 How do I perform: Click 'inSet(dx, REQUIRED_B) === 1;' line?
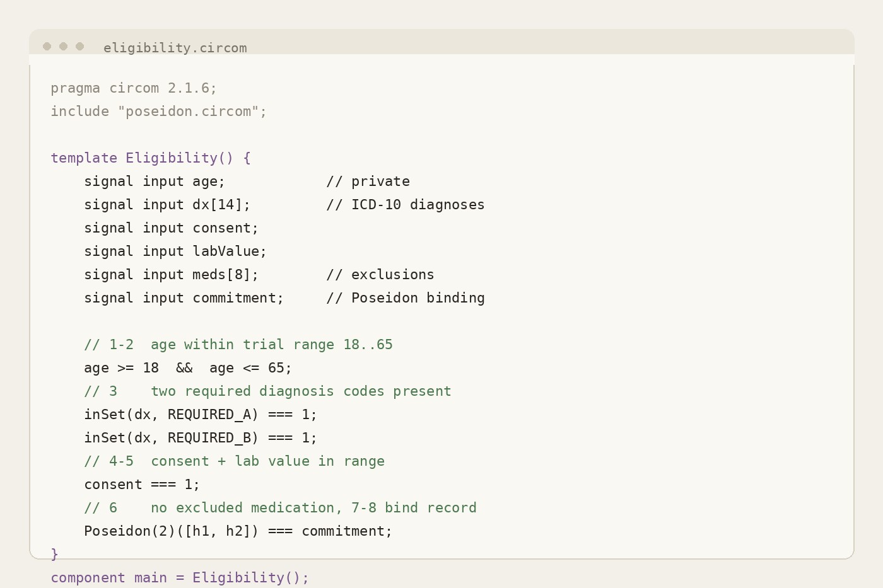201,438
